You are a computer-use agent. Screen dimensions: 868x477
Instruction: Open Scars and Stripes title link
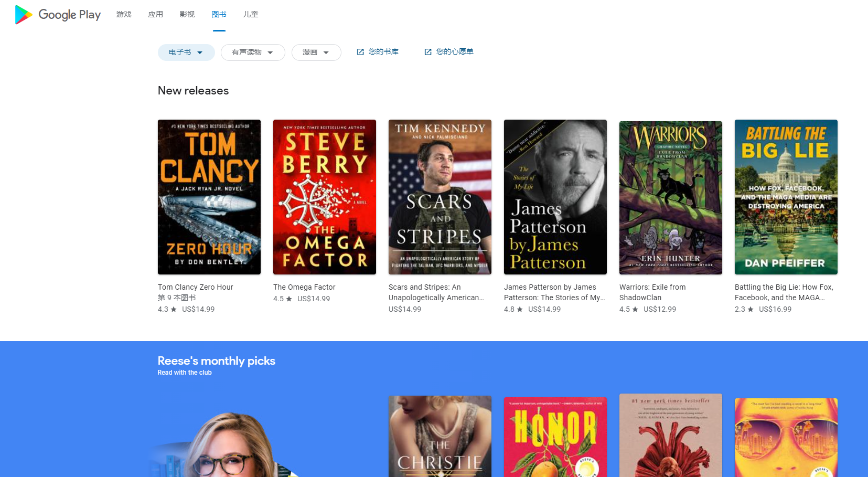click(x=436, y=292)
